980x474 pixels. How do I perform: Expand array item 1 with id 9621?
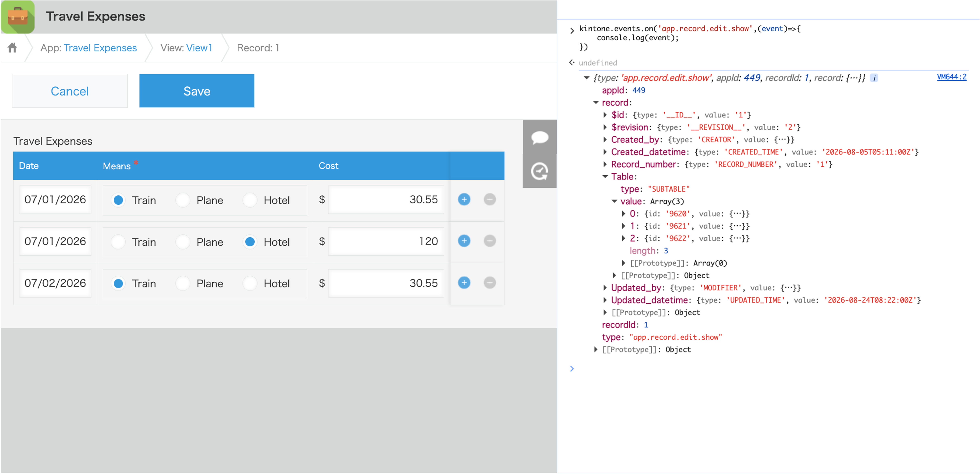tap(624, 226)
